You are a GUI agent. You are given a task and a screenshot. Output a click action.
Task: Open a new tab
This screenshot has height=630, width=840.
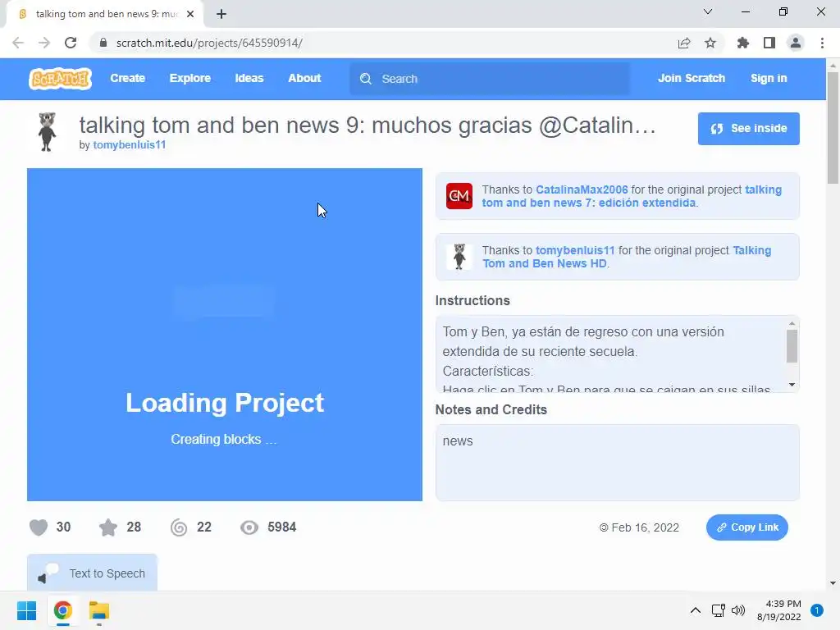221,14
